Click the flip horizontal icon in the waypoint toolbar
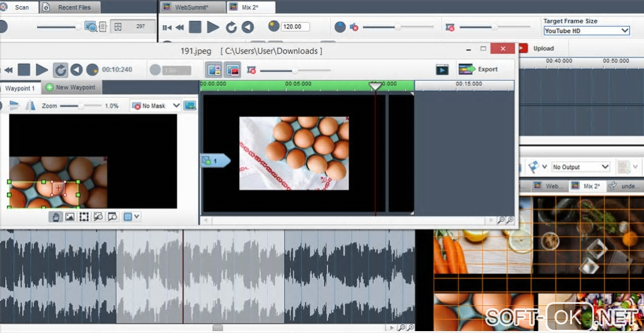 (x=14, y=106)
